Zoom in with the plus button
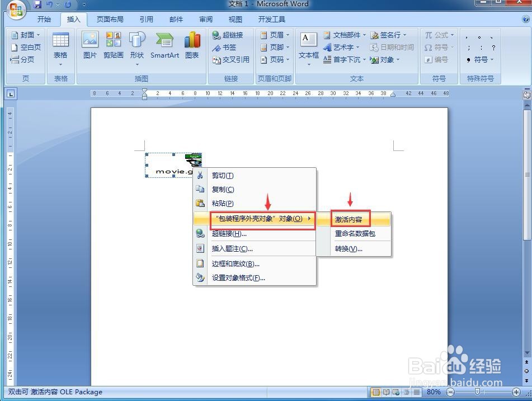This screenshot has height=401, width=532. pos(516,392)
